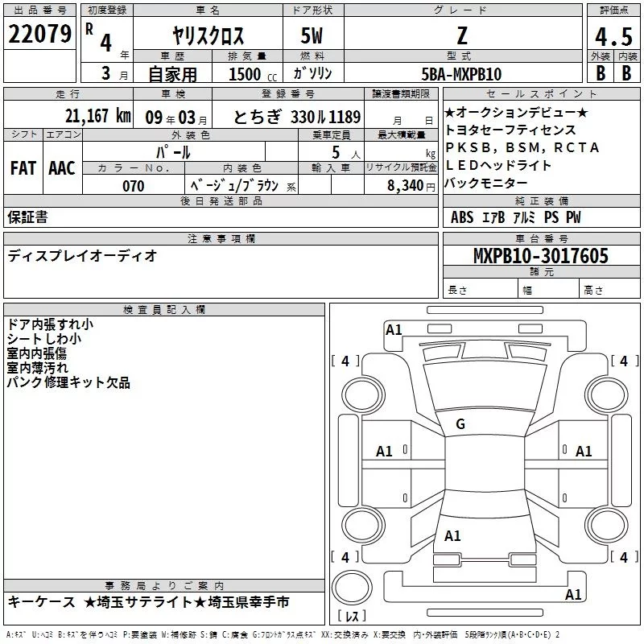Viewport: 644px width, 644px height.
Task: Click the color number 070 field
Action: (133, 186)
